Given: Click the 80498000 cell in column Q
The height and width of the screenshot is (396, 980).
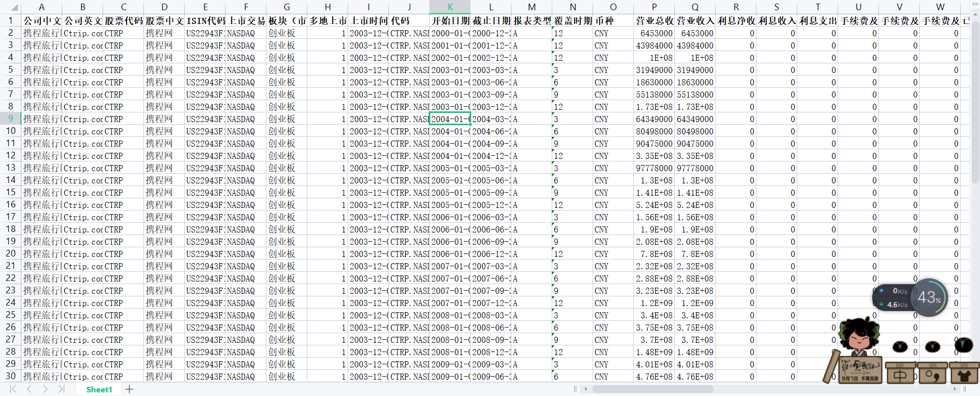Looking at the screenshot, I should 695,131.
